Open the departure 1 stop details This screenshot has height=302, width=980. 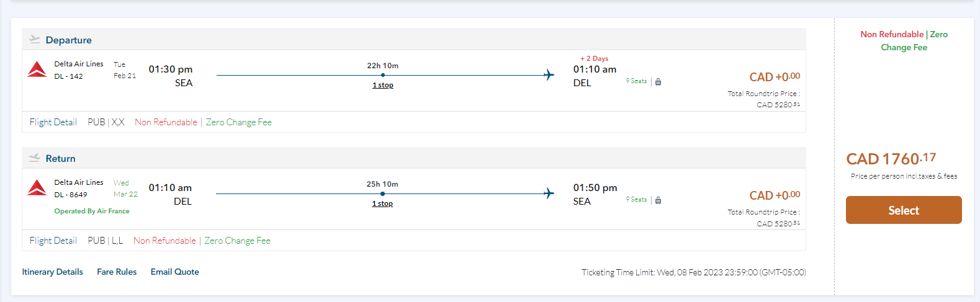point(383,85)
